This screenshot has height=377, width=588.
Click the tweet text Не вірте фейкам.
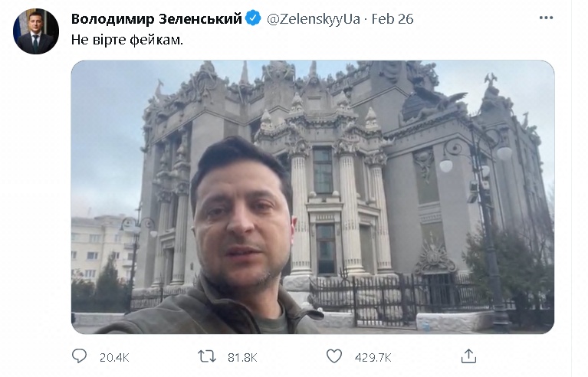pos(127,40)
